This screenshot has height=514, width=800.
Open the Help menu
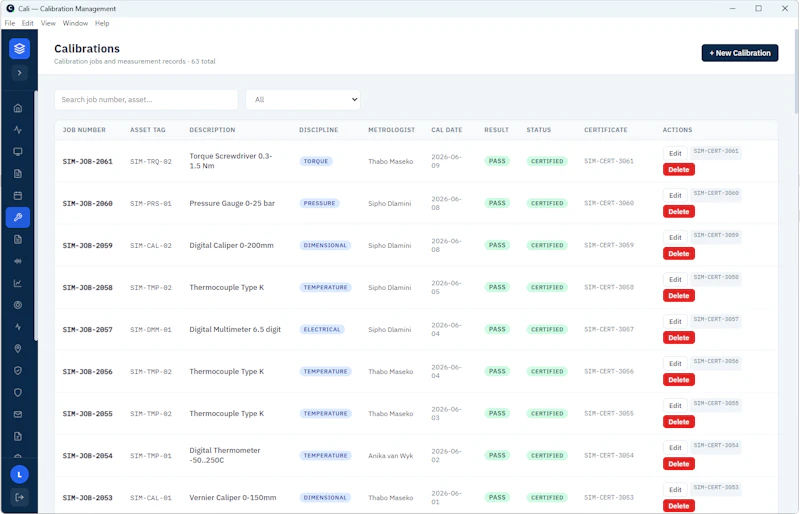point(102,23)
